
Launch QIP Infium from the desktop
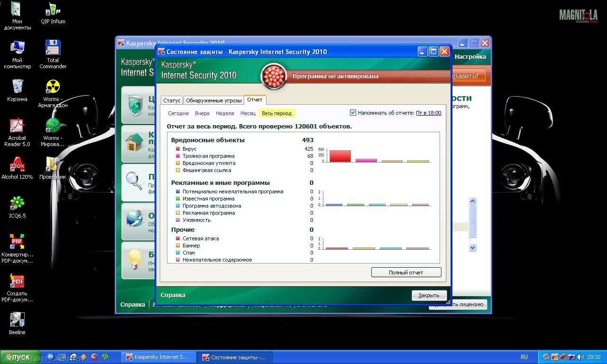(53, 13)
